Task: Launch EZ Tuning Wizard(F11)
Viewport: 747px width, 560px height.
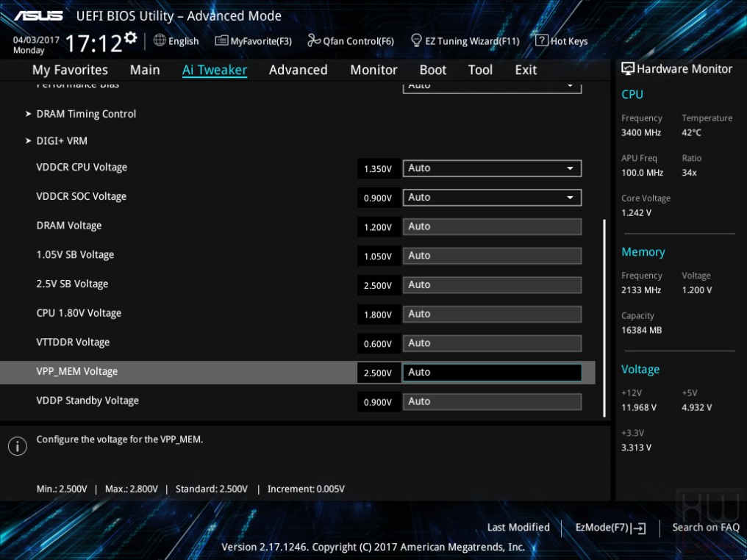Action: tap(465, 41)
